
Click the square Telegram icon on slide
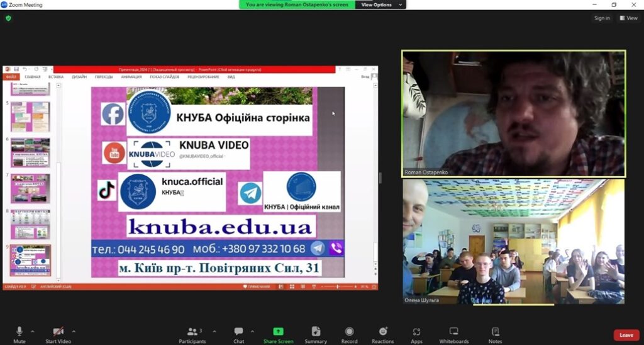point(250,193)
